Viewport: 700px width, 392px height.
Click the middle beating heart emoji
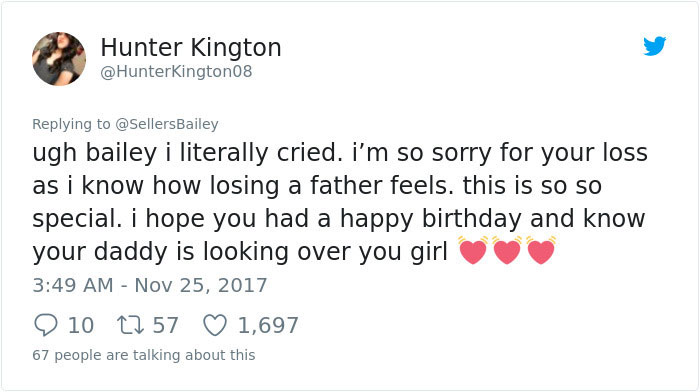coord(507,250)
